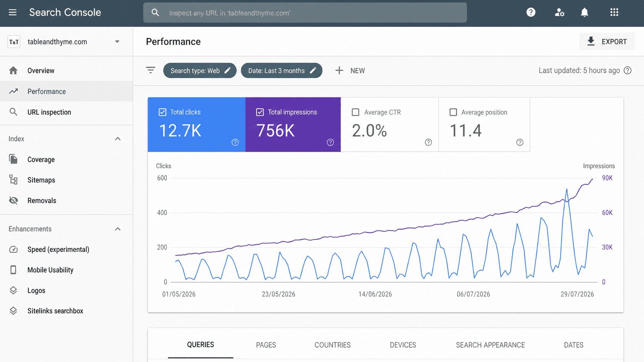The image size is (644, 362).
Task: Edit the Date filter pencil icon
Action: point(313,70)
